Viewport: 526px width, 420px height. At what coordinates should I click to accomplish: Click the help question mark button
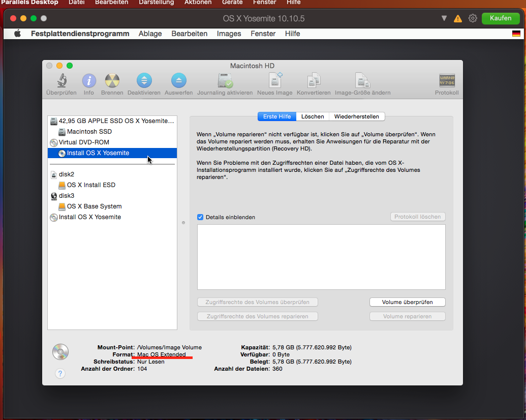pyautogui.click(x=60, y=373)
